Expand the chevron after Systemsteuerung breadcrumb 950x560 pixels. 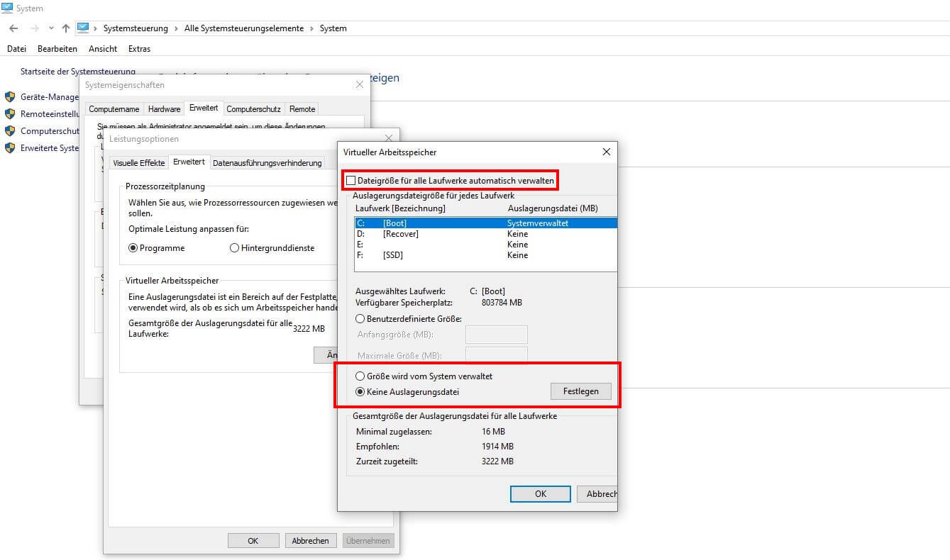click(x=176, y=28)
